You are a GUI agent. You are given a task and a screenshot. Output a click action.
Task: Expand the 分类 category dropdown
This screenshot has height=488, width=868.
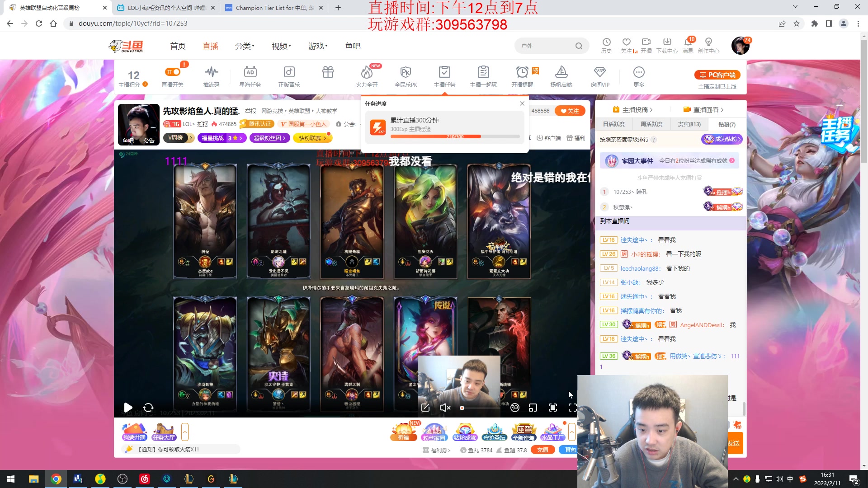tap(244, 46)
